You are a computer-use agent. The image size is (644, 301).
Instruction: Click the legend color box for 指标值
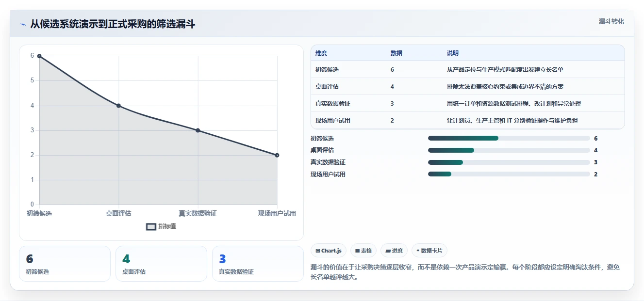[x=151, y=226]
